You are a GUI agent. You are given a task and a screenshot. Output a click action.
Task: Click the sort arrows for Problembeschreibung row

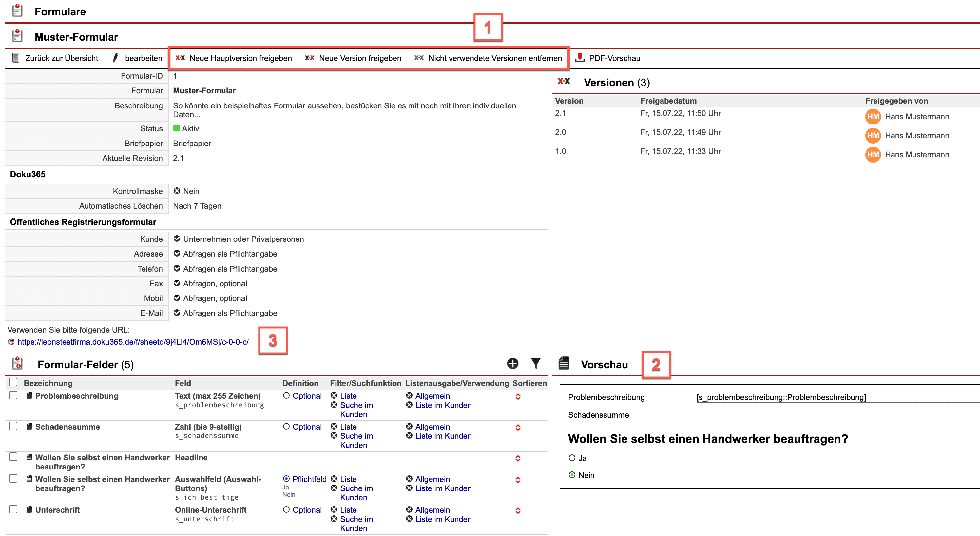(517, 397)
